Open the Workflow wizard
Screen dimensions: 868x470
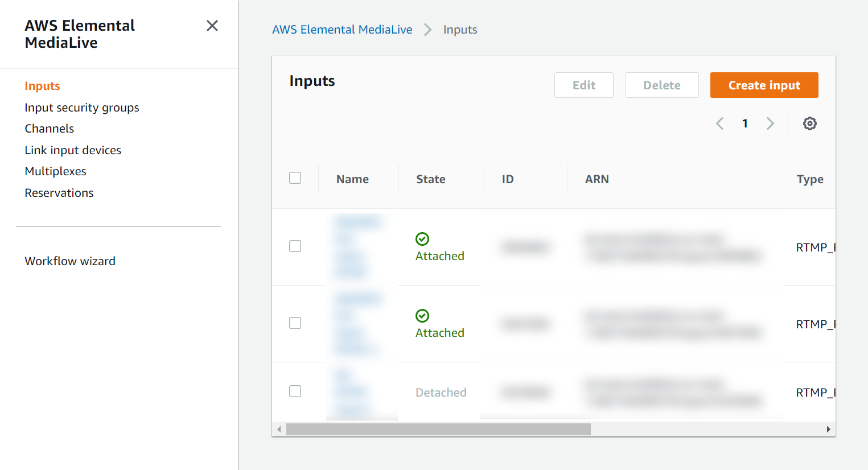click(x=70, y=261)
